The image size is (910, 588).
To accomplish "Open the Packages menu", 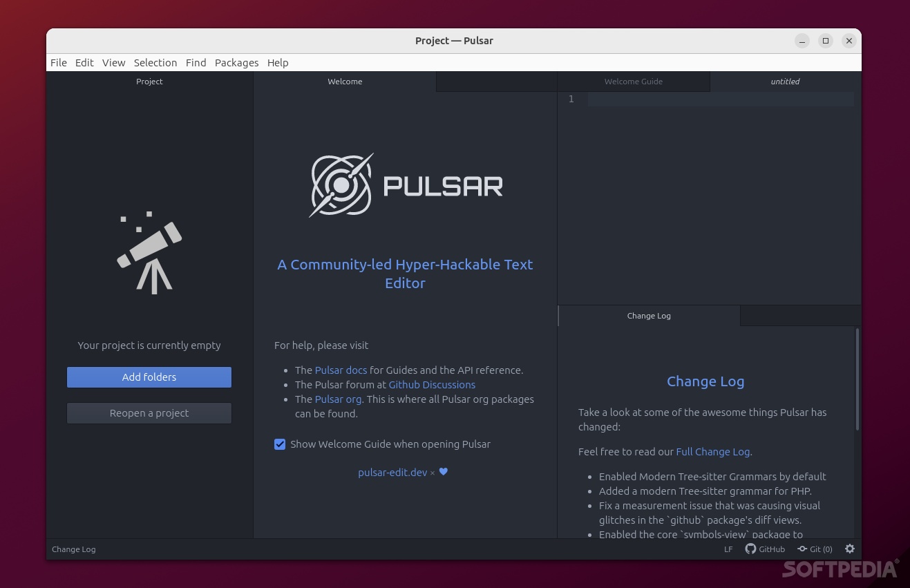I will click(x=236, y=62).
